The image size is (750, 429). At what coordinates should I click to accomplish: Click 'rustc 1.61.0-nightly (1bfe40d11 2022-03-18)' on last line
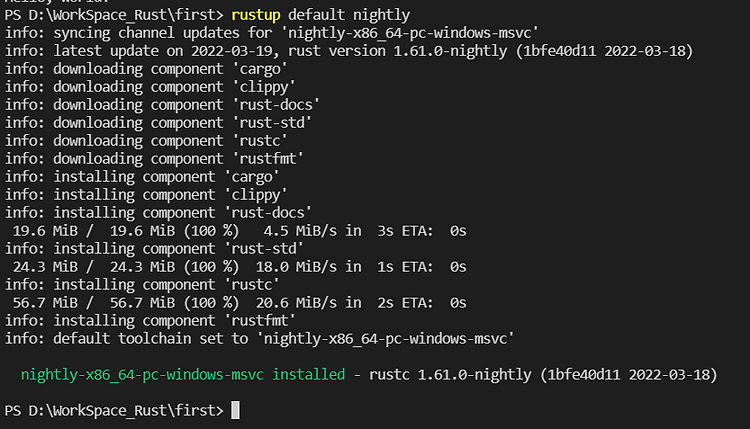[543, 374]
